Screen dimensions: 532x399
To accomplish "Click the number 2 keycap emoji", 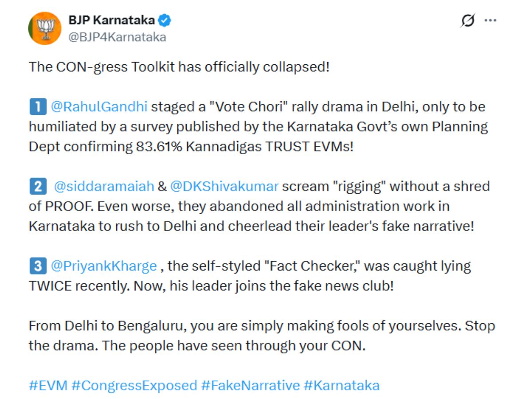I will (38, 186).
